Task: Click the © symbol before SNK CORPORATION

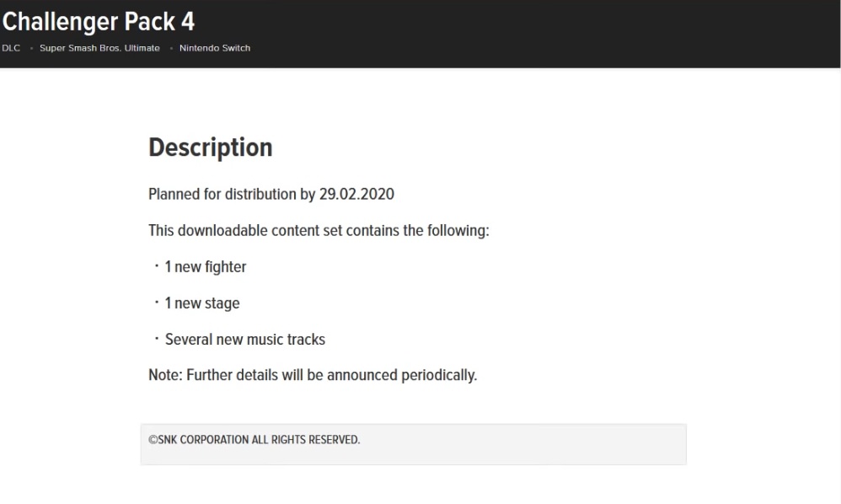Action: pos(153,440)
